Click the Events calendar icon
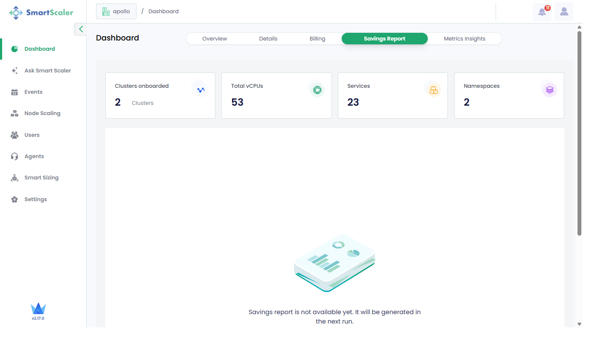This screenshot has width=589, height=364. pos(15,92)
